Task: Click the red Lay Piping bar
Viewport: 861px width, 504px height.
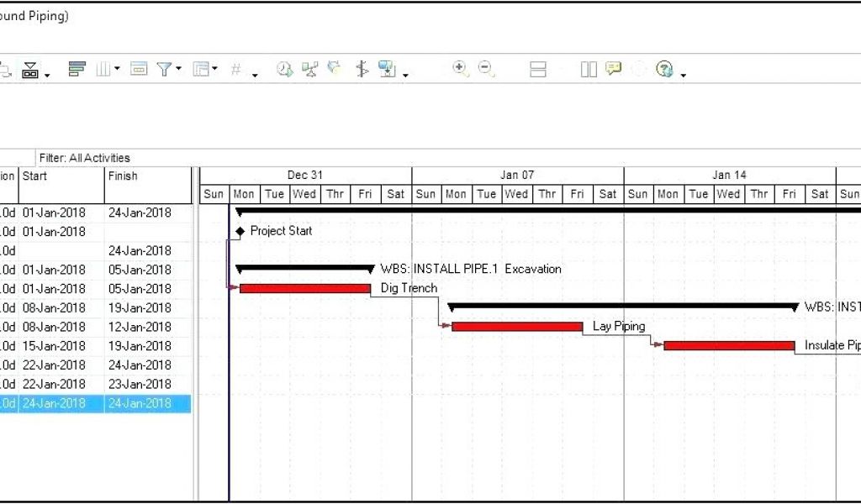Action: (x=516, y=327)
